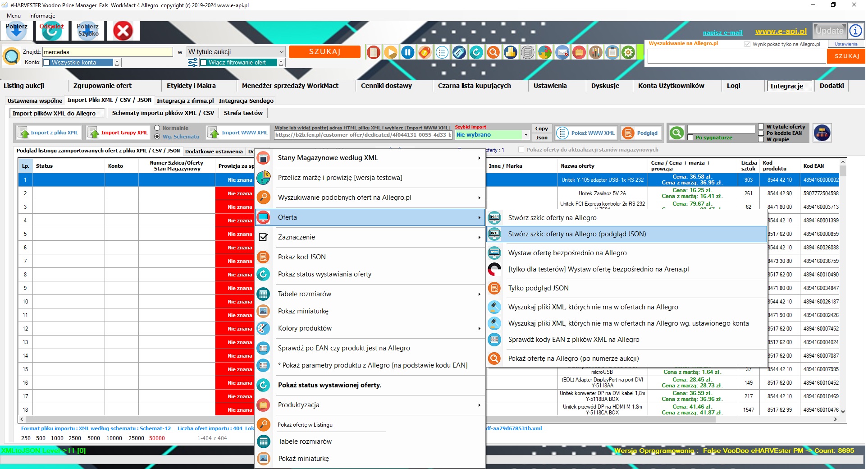Click the price tag dollar icon
The height and width of the screenshot is (469, 868).
425,52
